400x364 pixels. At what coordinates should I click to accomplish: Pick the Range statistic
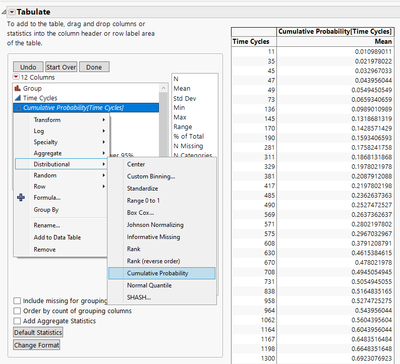coord(182,127)
